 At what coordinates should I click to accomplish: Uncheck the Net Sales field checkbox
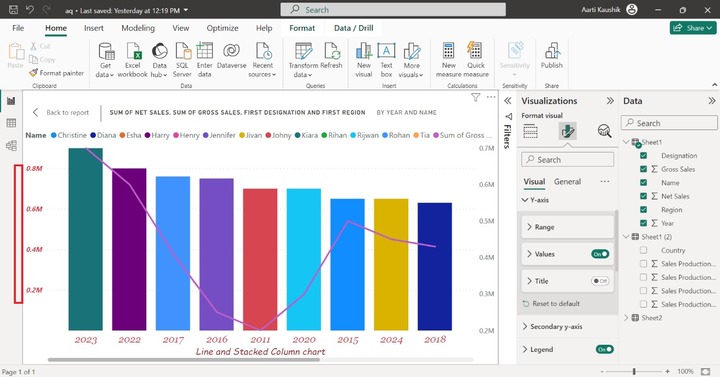click(643, 196)
